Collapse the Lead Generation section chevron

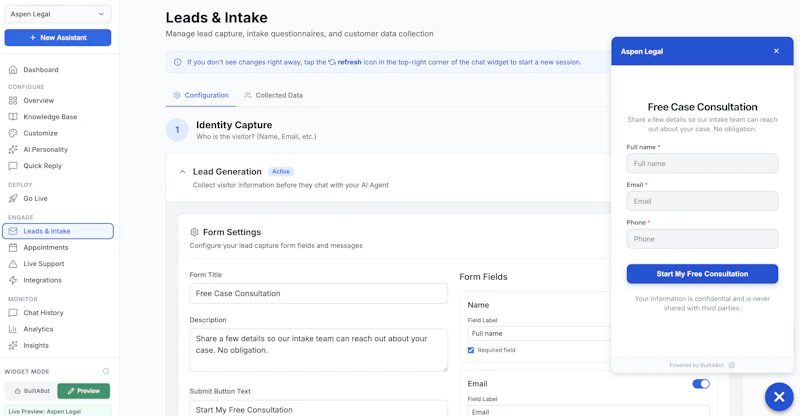click(182, 172)
